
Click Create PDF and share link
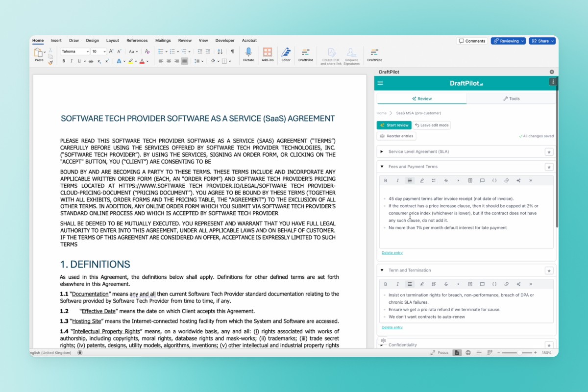click(331, 56)
